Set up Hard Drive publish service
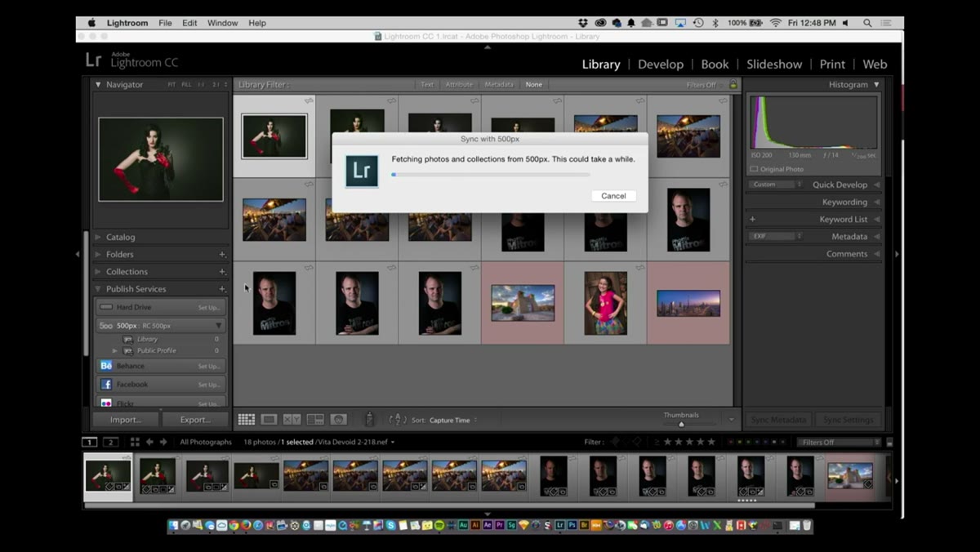This screenshot has width=980, height=552. (x=208, y=308)
